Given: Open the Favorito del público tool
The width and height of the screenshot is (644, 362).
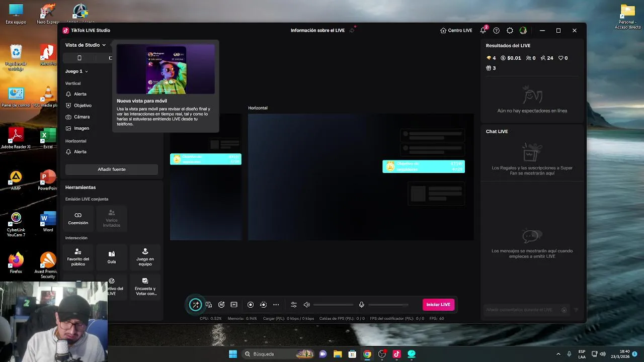Looking at the screenshot, I should pos(78,257).
